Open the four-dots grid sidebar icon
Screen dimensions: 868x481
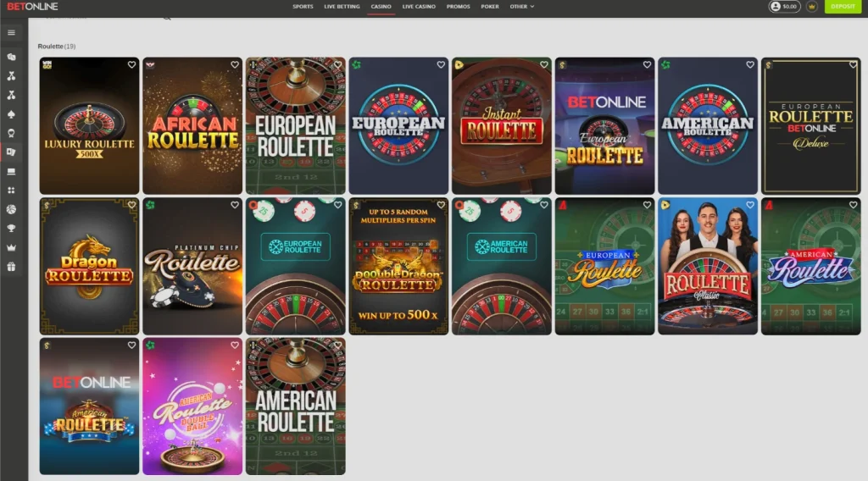[11, 191]
